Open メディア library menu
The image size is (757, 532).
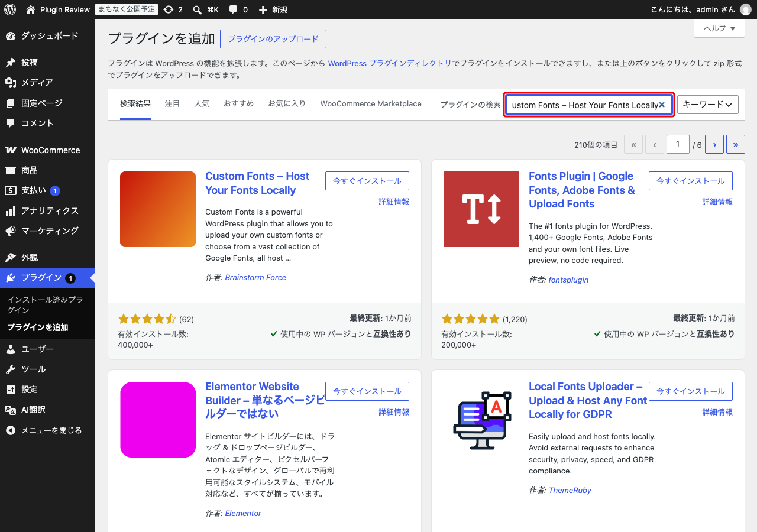click(x=47, y=83)
